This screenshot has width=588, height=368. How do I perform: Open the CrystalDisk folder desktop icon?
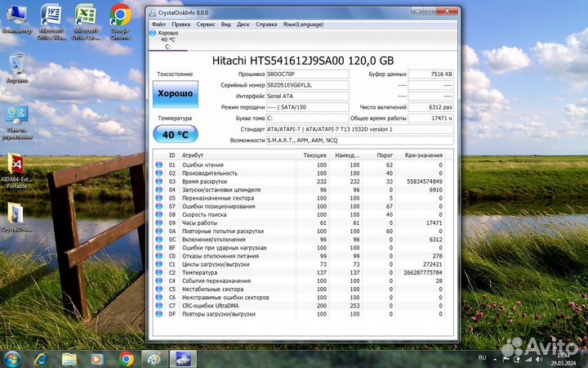click(16, 218)
